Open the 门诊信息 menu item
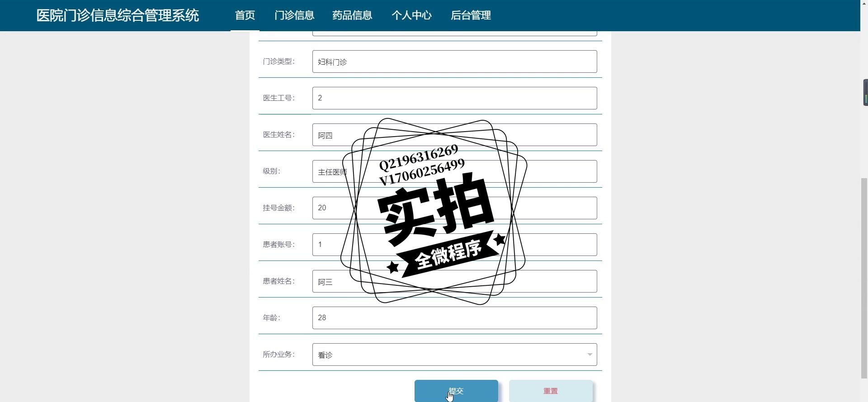Screen dimensions: 868x402 coord(294,15)
